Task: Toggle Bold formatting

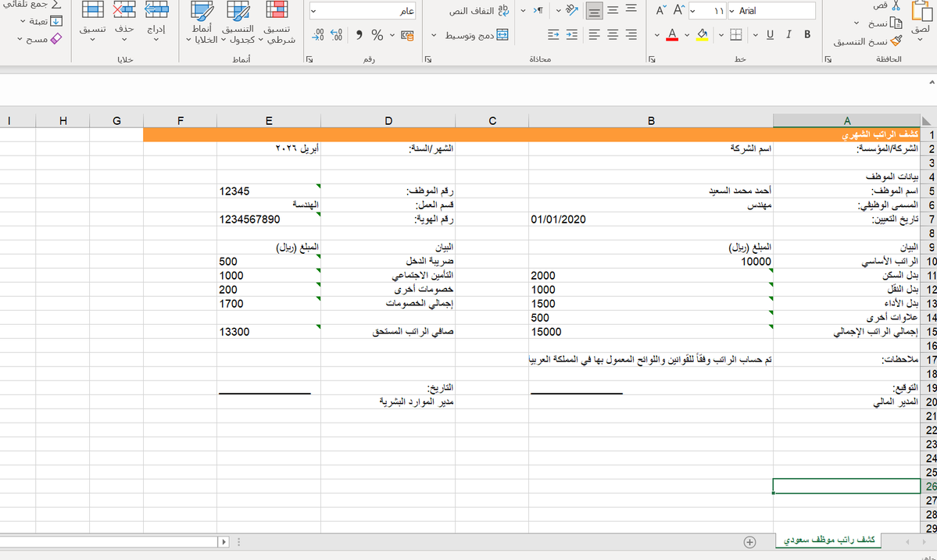Action: point(807,34)
